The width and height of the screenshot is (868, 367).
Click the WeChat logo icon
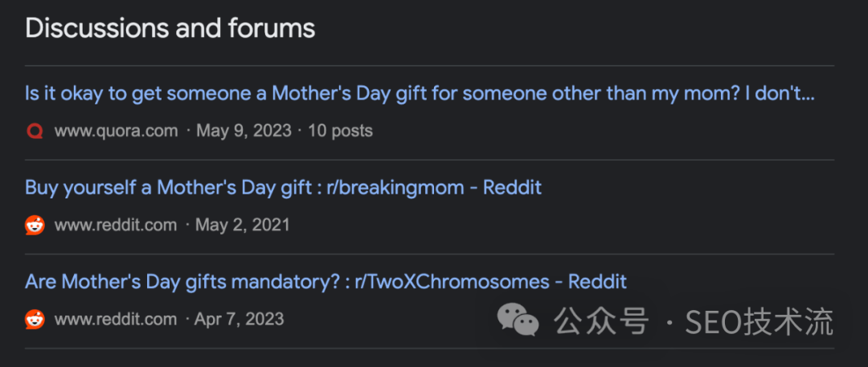pyautogui.click(x=518, y=321)
